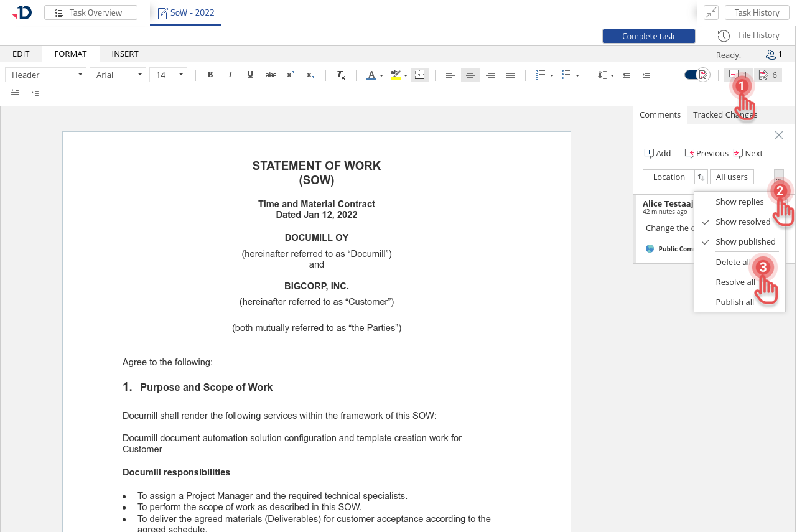Uncheck Show published option

pos(745,241)
